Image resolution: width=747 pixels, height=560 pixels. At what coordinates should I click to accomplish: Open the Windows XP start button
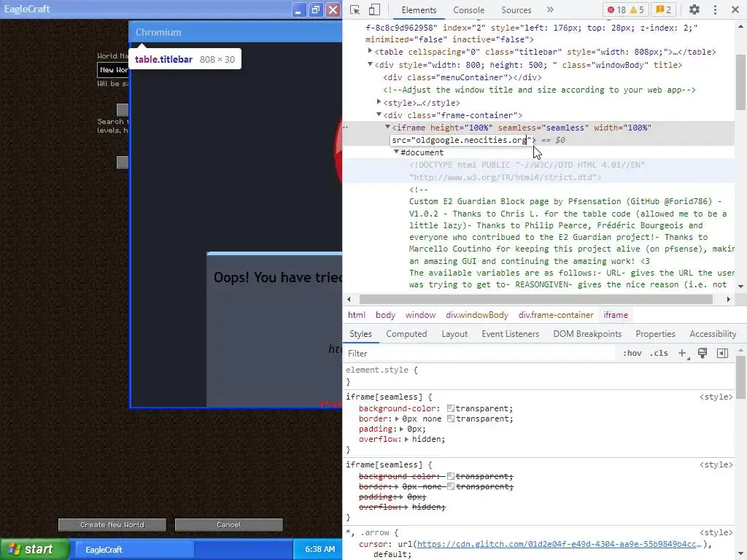pyautogui.click(x=34, y=549)
